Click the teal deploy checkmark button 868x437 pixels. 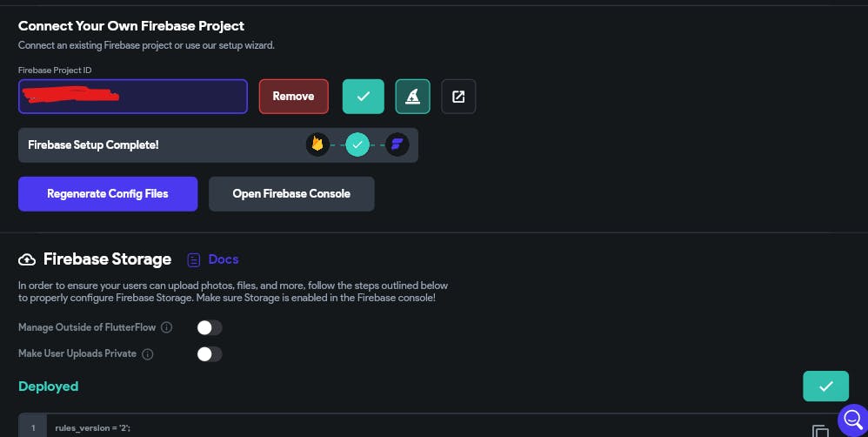(x=825, y=386)
